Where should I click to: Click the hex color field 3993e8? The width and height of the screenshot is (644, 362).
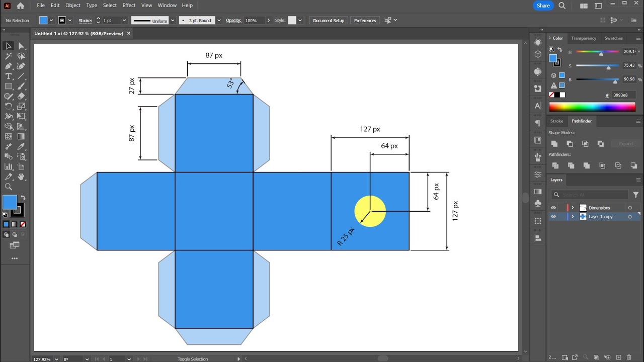pyautogui.click(x=624, y=95)
